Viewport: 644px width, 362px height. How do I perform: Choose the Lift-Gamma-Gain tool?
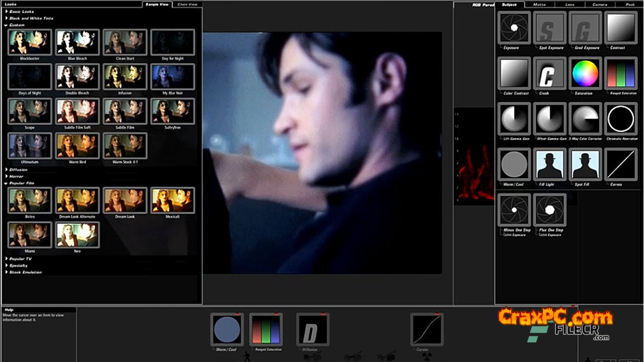(x=514, y=120)
